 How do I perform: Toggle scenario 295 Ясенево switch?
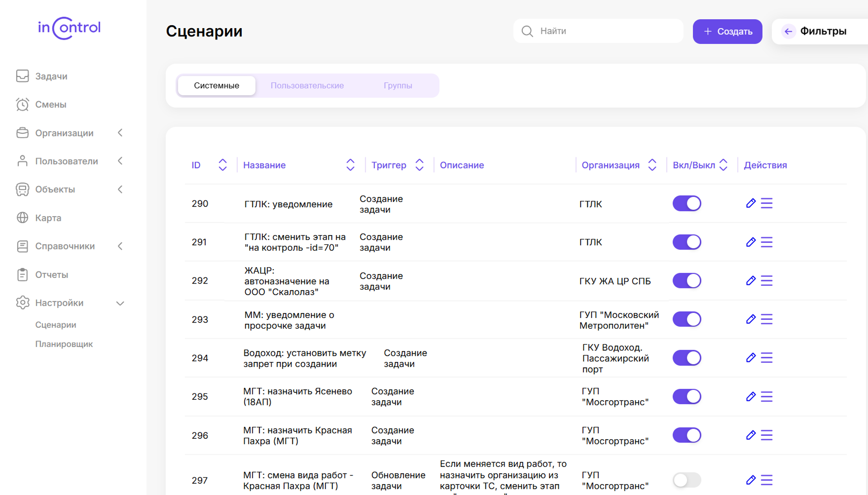click(x=687, y=397)
